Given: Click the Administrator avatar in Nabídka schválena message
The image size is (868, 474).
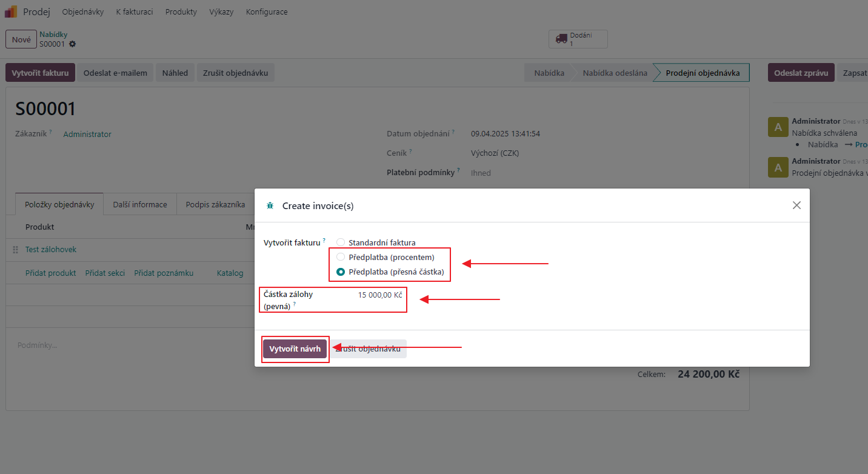Looking at the screenshot, I should click(778, 127).
